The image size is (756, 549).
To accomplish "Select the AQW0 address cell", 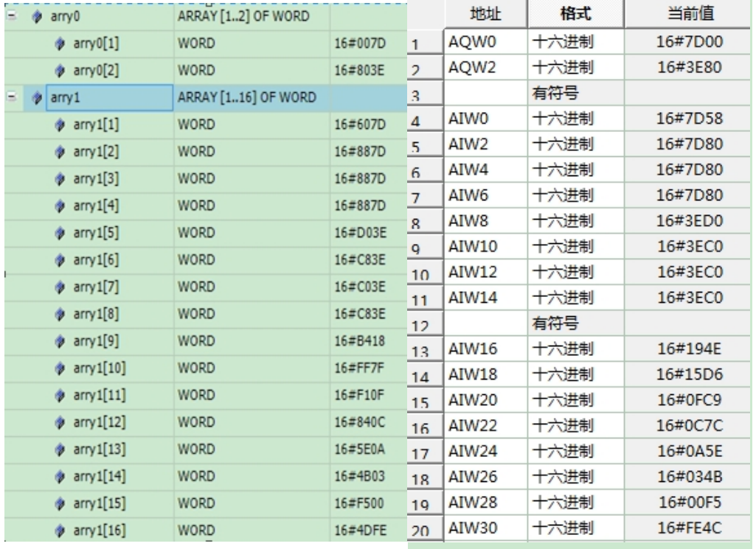I will click(x=485, y=42).
